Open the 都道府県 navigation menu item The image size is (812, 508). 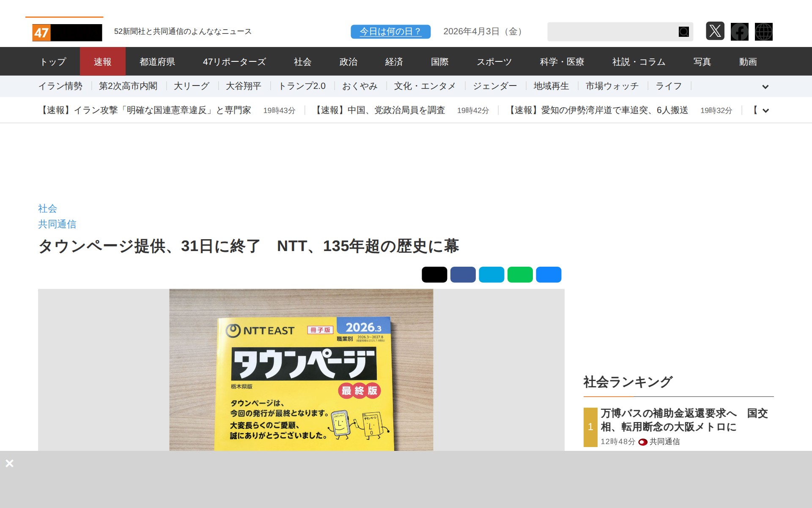(x=157, y=62)
